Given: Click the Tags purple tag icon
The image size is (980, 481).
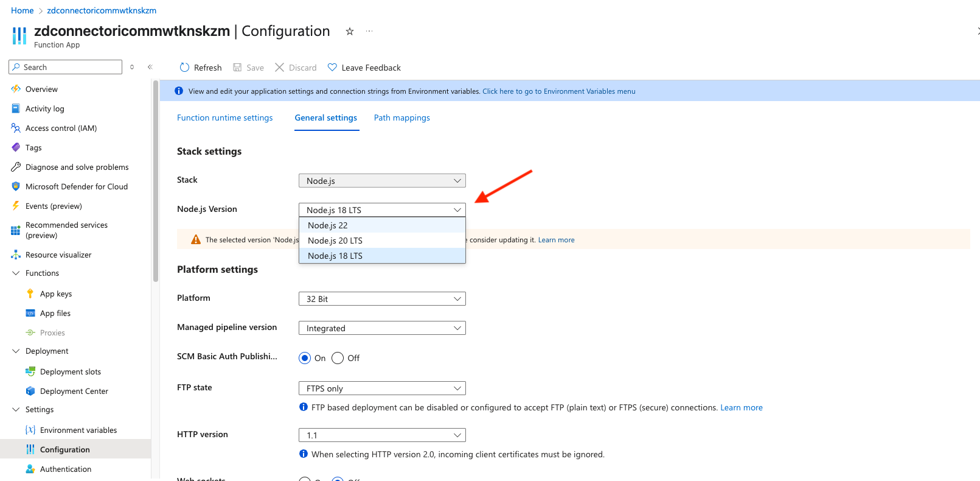Looking at the screenshot, I should pos(16,147).
